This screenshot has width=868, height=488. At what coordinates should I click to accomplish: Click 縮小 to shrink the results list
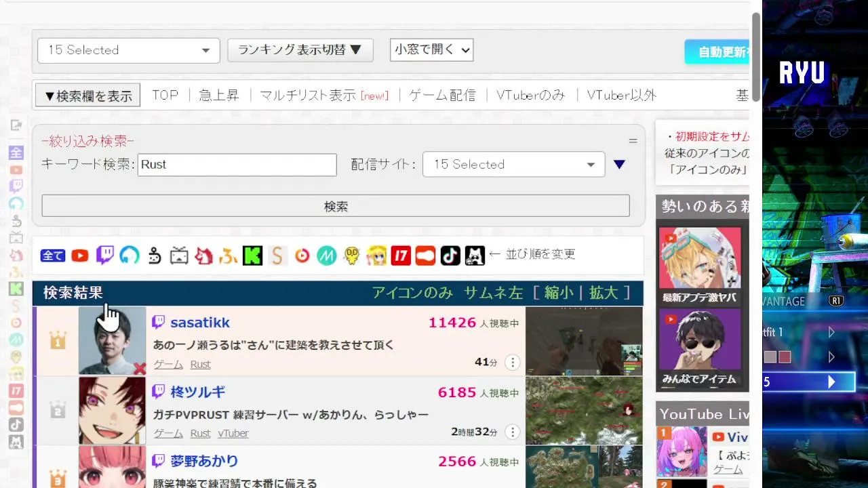(x=559, y=293)
